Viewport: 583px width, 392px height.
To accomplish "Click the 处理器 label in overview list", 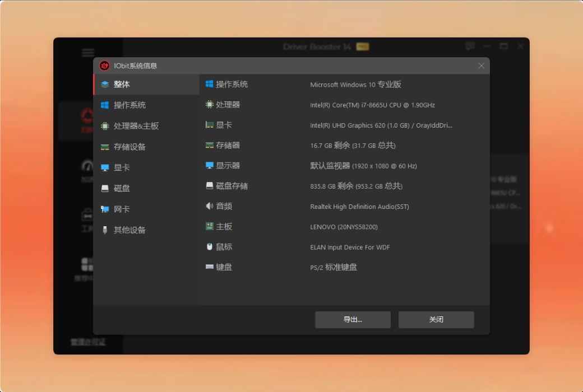I will (228, 105).
